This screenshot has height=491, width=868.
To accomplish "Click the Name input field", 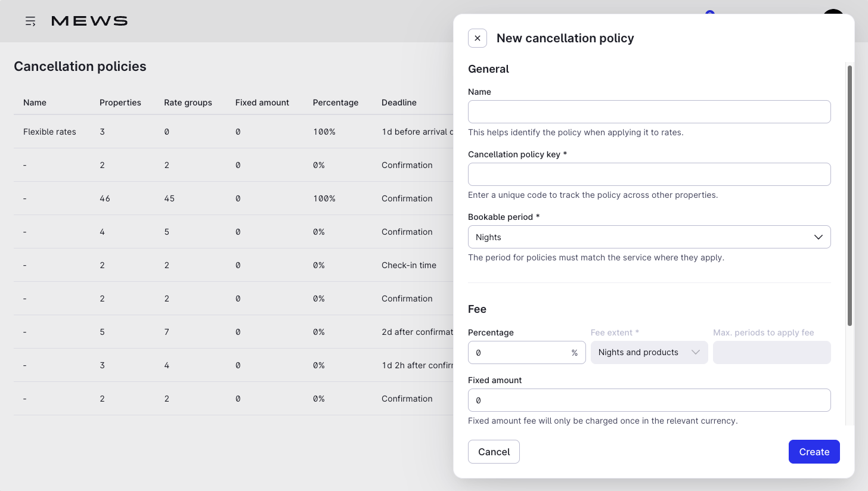I will coord(649,112).
